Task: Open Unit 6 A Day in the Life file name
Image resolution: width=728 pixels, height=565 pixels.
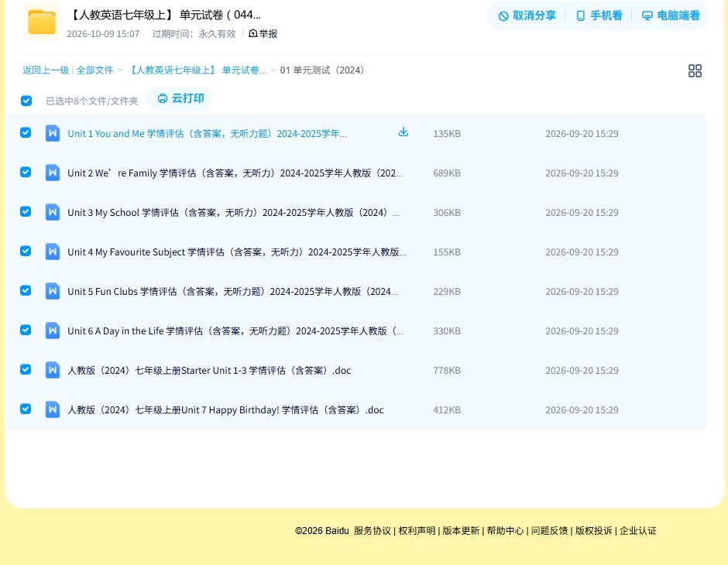Action: (235, 330)
